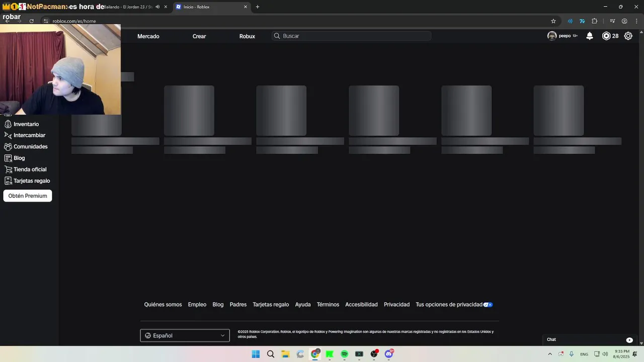Mute the Bailando tab via speaker icon
Image resolution: width=644 pixels, height=362 pixels.
coord(157,7)
